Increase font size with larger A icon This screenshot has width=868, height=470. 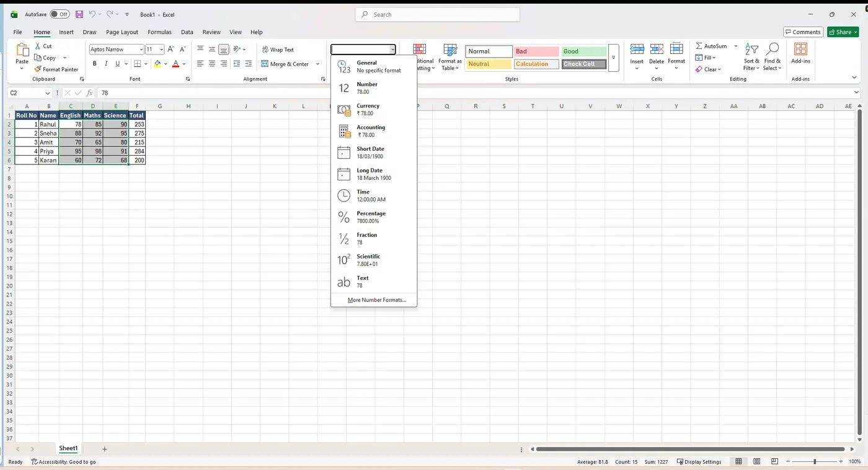click(171, 49)
